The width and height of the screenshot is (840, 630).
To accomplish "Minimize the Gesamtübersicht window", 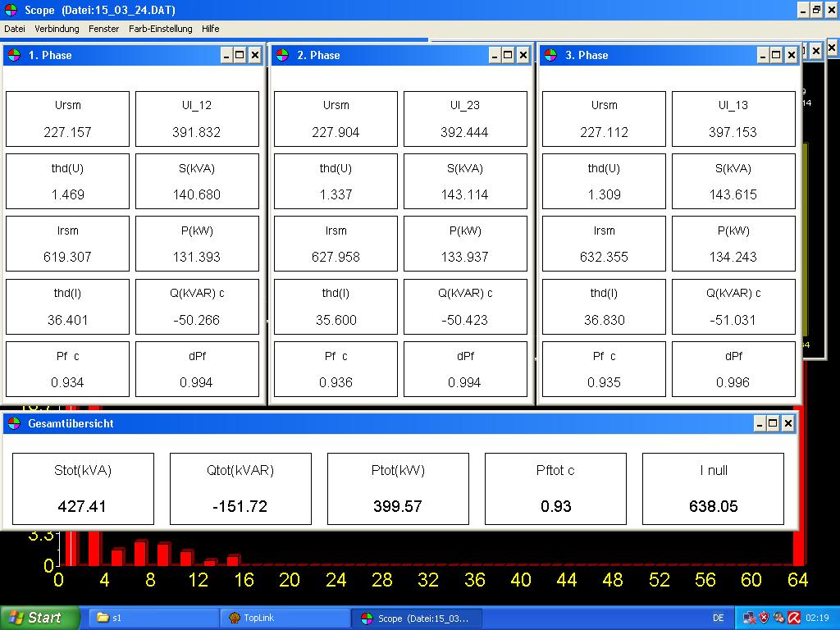I will click(760, 424).
